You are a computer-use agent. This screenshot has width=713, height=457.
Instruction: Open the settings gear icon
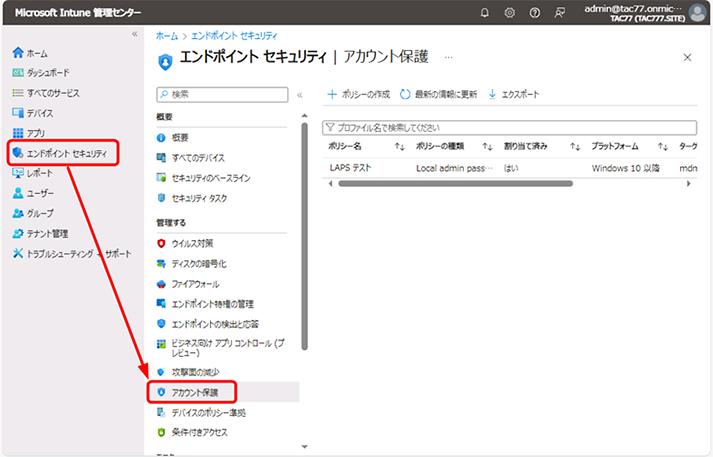510,13
